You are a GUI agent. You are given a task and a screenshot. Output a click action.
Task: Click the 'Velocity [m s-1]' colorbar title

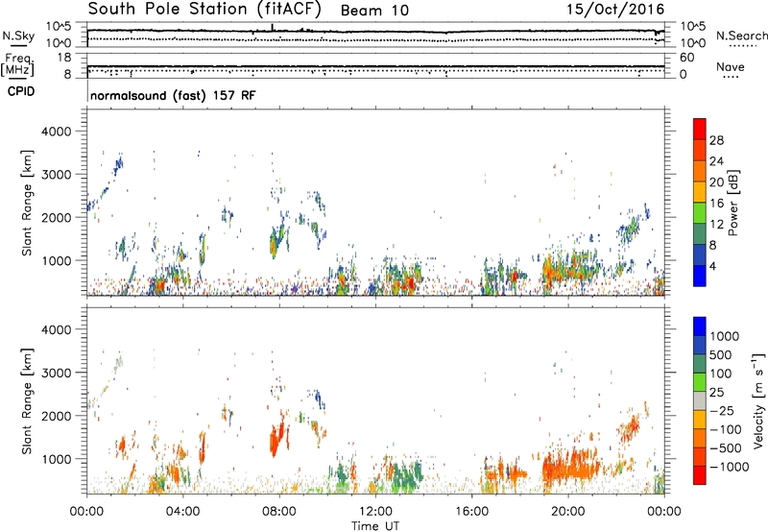click(x=758, y=400)
